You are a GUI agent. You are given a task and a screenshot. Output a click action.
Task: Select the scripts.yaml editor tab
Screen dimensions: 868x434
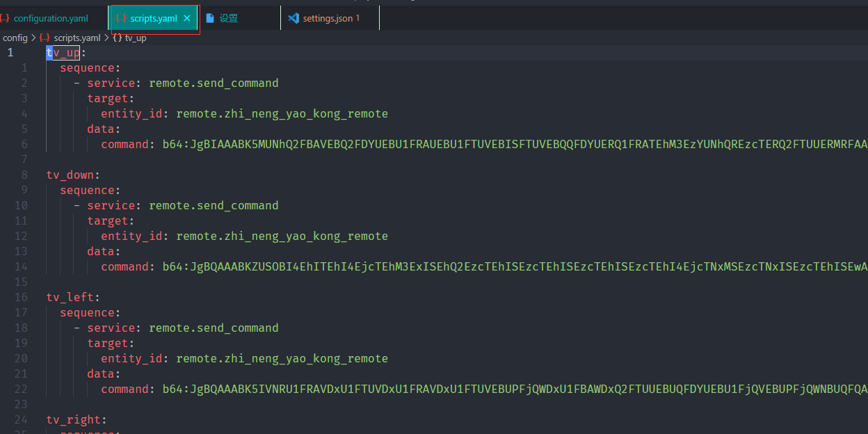point(154,18)
